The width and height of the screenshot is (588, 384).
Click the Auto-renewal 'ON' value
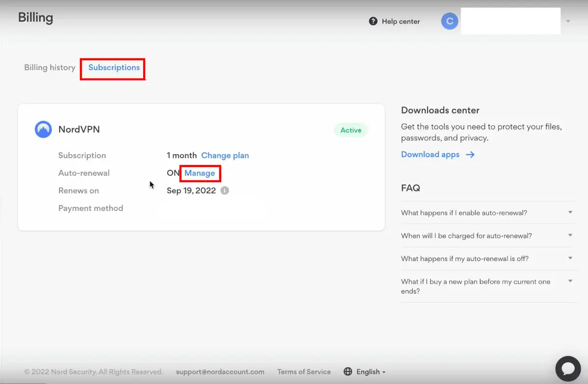point(173,173)
